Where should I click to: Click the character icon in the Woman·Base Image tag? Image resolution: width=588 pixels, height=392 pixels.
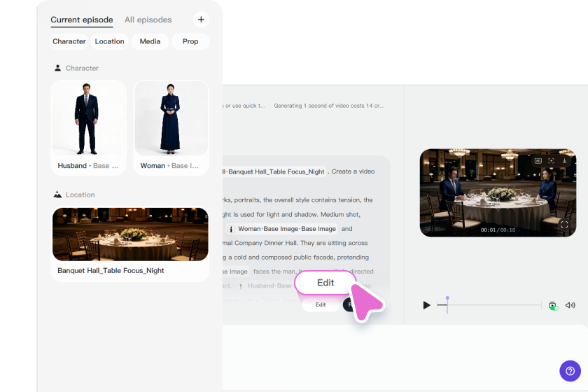click(x=231, y=229)
